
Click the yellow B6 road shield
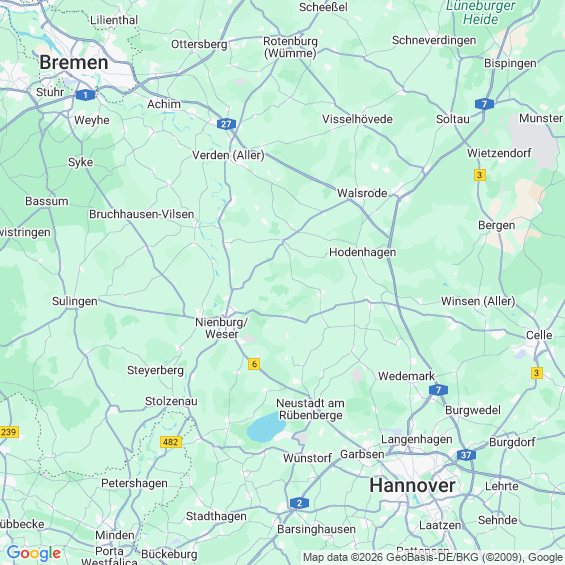coord(254,364)
